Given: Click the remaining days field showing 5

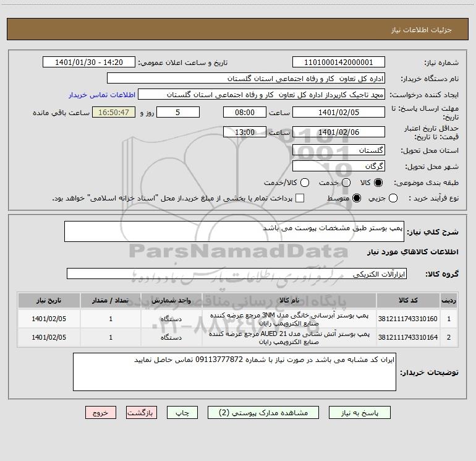Looking at the screenshot, I should [178, 112].
